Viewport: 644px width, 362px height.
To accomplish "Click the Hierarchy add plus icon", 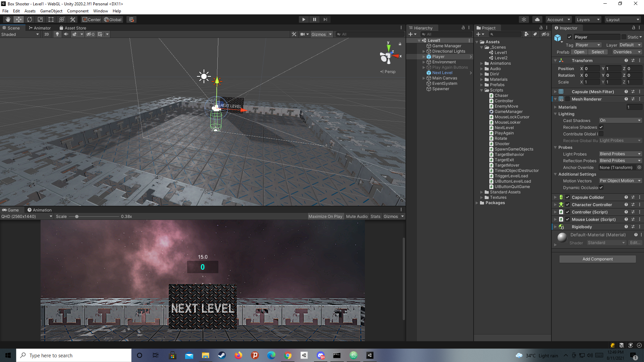I will click(x=410, y=34).
